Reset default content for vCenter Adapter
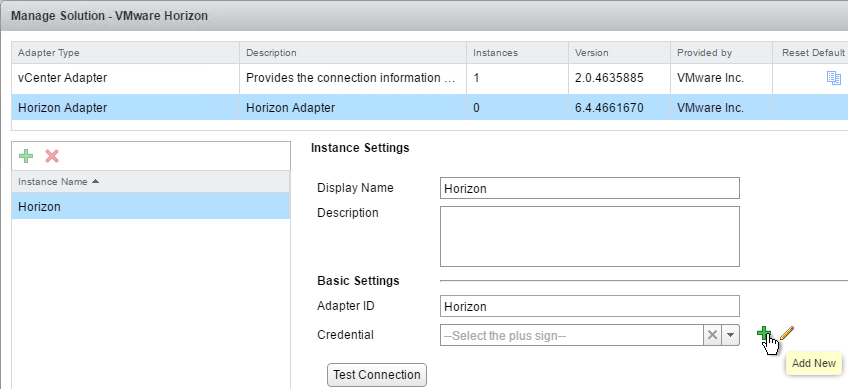 click(833, 78)
